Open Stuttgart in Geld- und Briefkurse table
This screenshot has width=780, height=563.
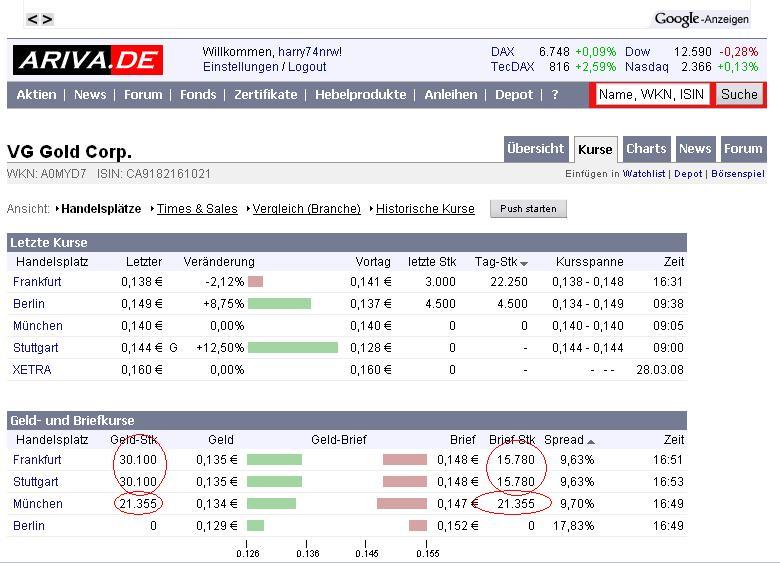tap(36, 482)
